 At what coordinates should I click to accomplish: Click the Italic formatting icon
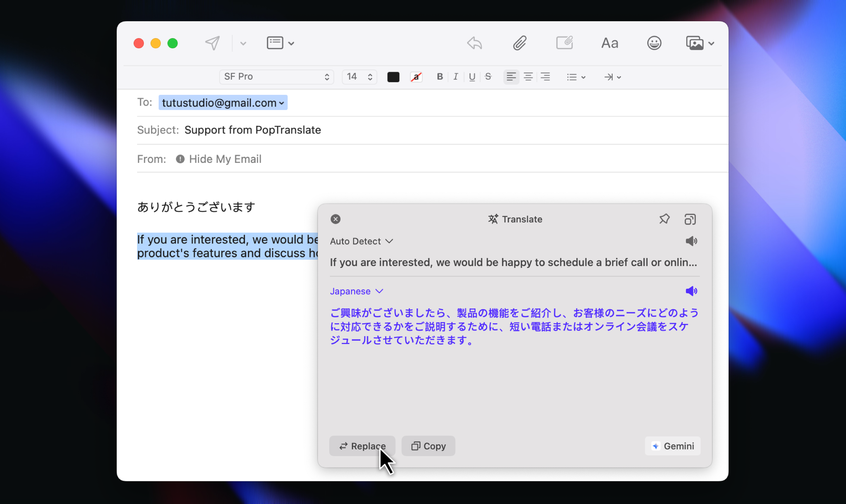[x=455, y=77]
